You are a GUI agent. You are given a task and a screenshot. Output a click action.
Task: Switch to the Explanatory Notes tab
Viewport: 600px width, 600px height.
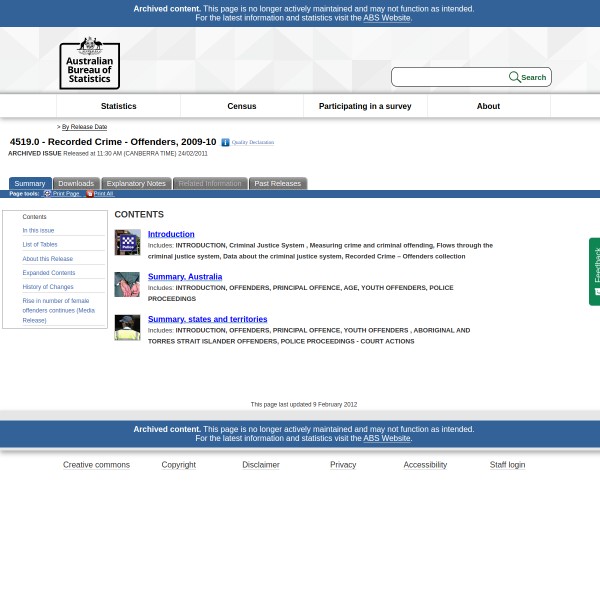(136, 183)
